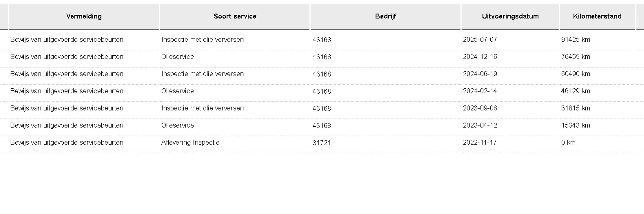Select the 76455 km mileage cell
Screen dimensions: 644x214
pyautogui.click(x=576, y=57)
